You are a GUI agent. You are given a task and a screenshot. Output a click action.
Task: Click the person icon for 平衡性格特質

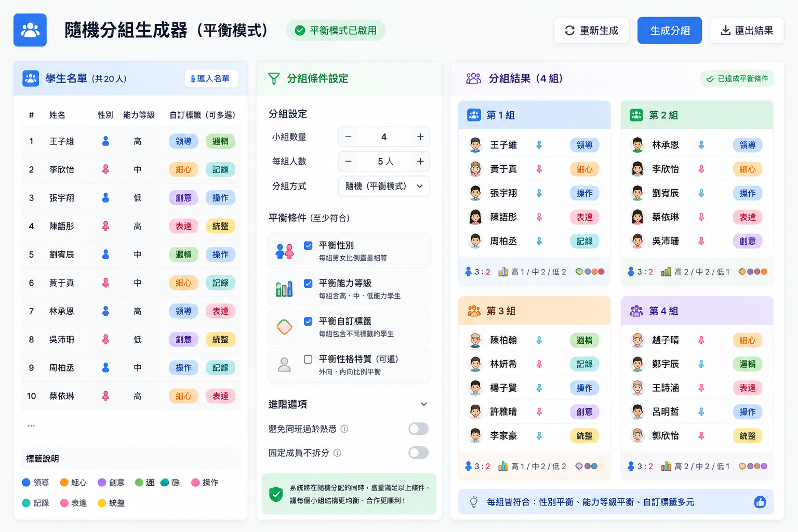point(284,365)
